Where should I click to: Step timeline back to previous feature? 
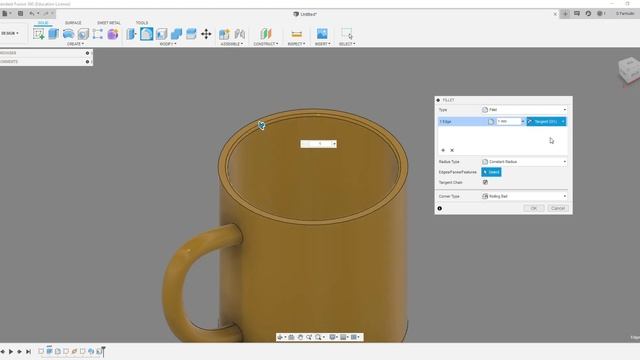click(3, 351)
